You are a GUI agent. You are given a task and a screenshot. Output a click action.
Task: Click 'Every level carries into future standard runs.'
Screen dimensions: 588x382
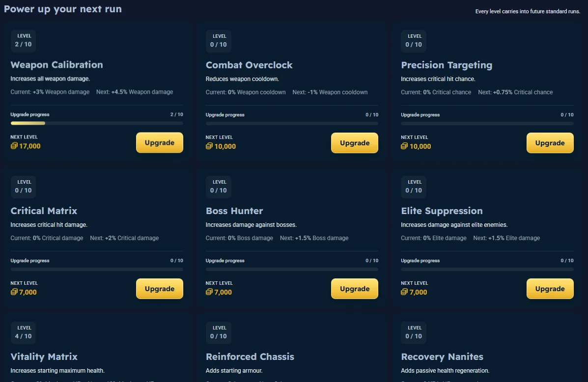528,11
